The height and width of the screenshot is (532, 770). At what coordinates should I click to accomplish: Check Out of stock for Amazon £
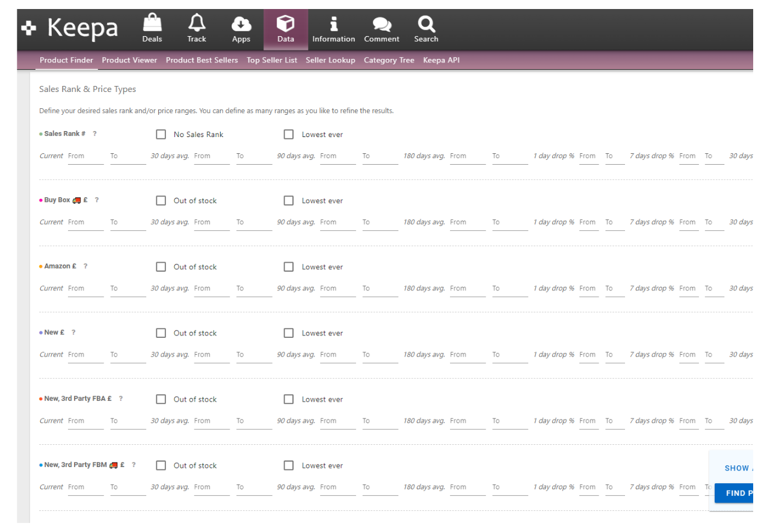pos(161,266)
